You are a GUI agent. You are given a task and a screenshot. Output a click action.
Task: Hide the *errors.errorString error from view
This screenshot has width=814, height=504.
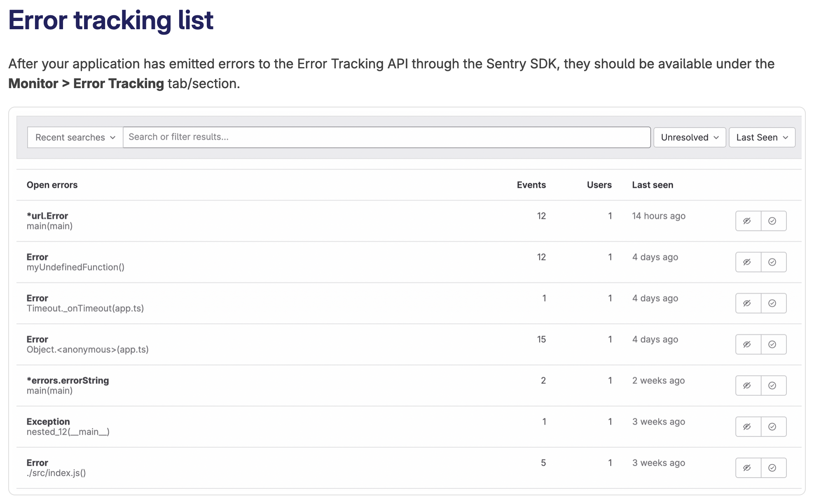point(748,385)
